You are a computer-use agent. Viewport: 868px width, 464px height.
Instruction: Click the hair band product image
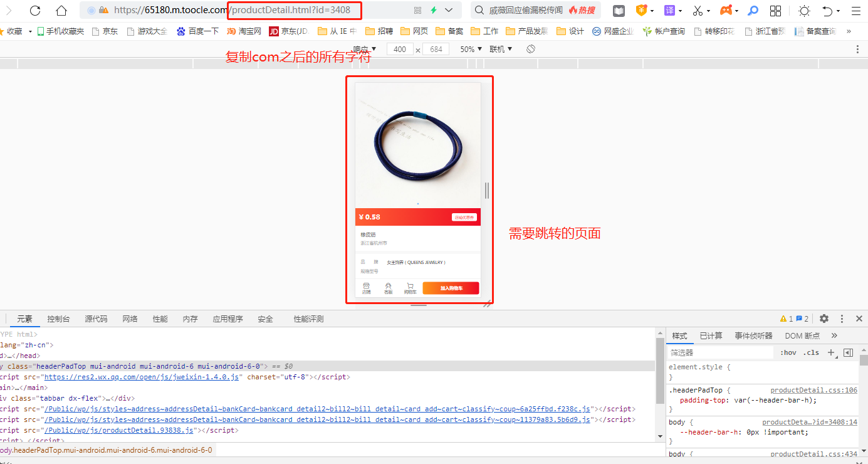pos(418,145)
